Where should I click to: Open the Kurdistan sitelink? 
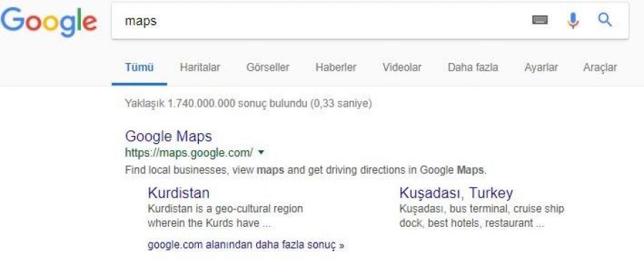[x=179, y=192]
